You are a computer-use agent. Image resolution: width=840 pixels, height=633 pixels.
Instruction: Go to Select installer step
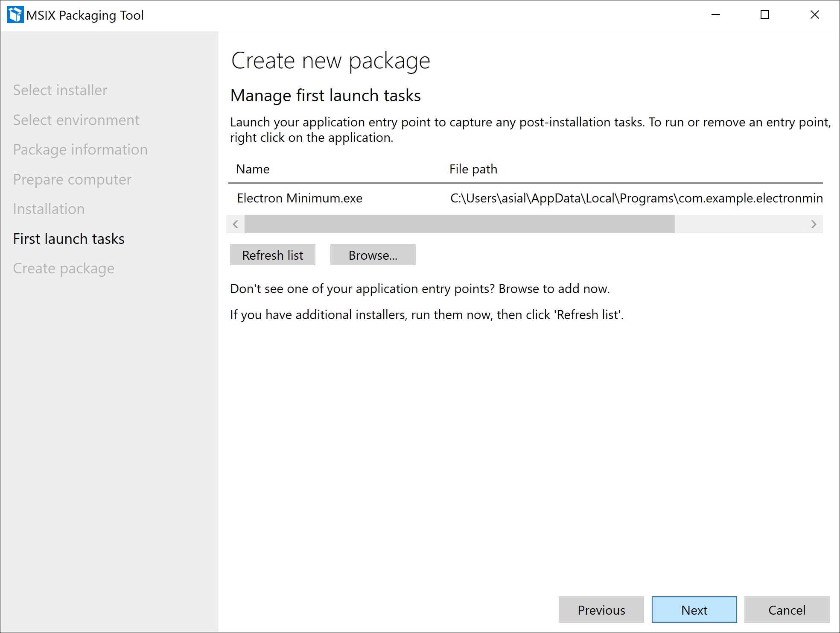tap(60, 90)
